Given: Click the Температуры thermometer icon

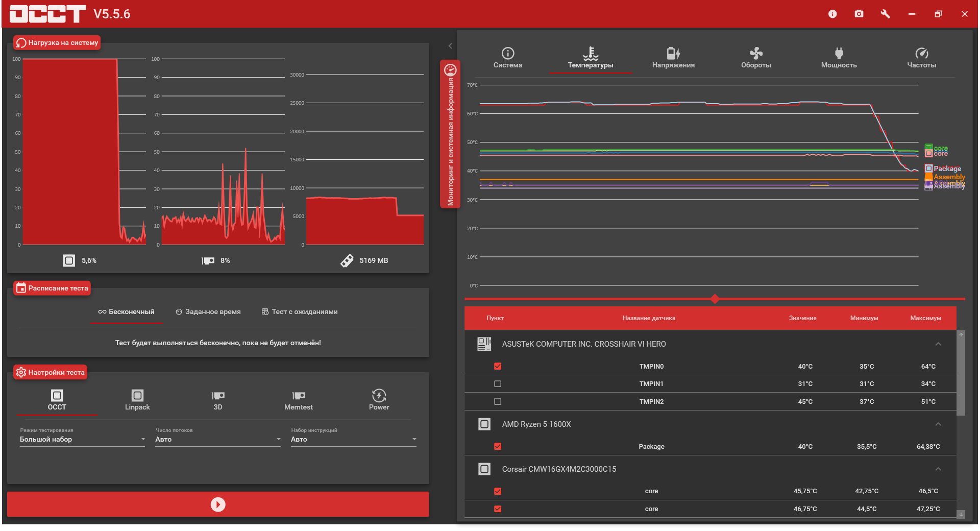Looking at the screenshot, I should 591,53.
